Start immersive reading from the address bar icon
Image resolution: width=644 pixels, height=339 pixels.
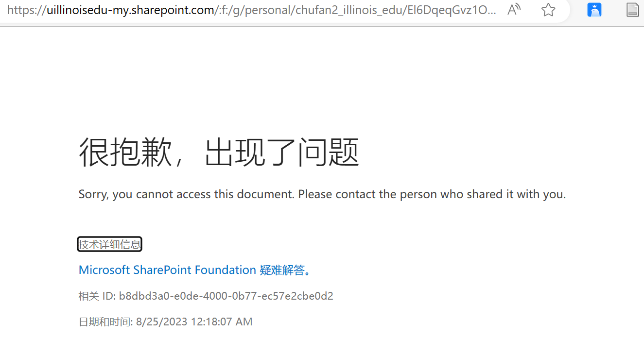pos(513,9)
